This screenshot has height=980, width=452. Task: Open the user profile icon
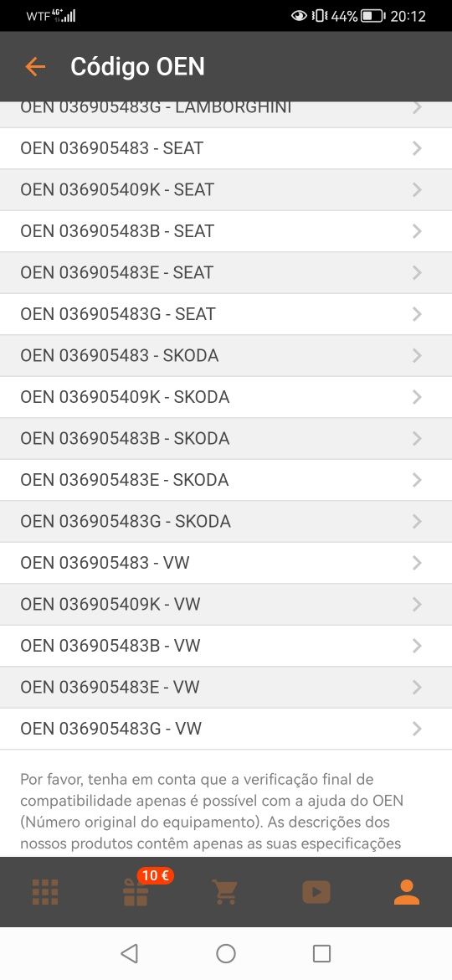pyautogui.click(x=407, y=892)
